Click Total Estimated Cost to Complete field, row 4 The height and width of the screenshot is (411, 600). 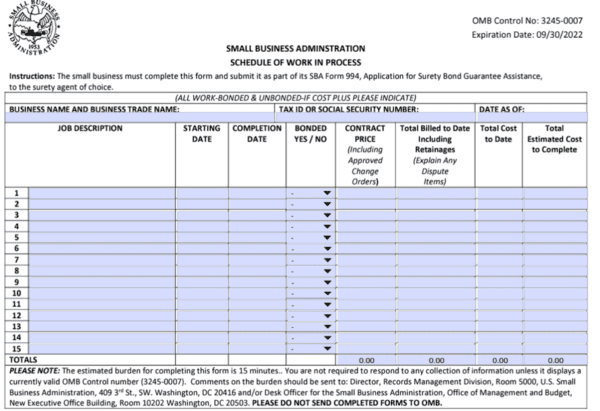pos(555,227)
